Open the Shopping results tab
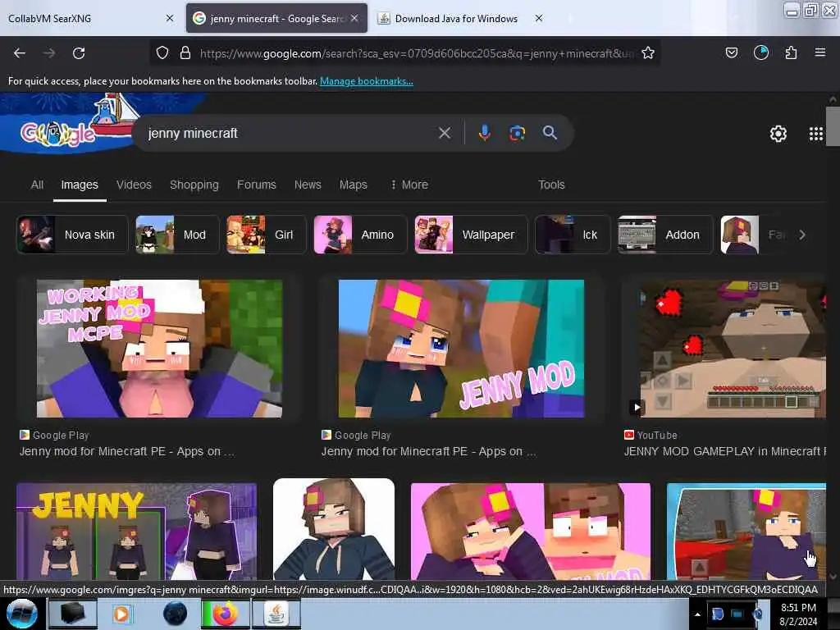The width and height of the screenshot is (840, 630). (x=194, y=185)
